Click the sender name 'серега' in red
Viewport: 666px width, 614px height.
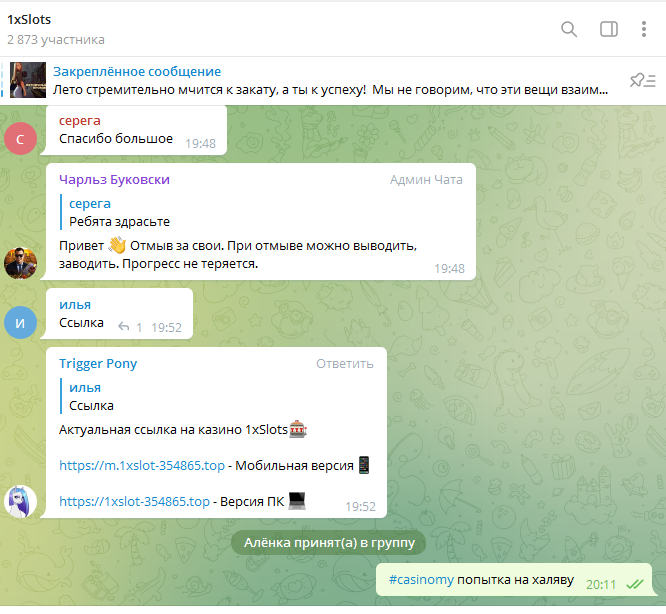[x=80, y=121]
